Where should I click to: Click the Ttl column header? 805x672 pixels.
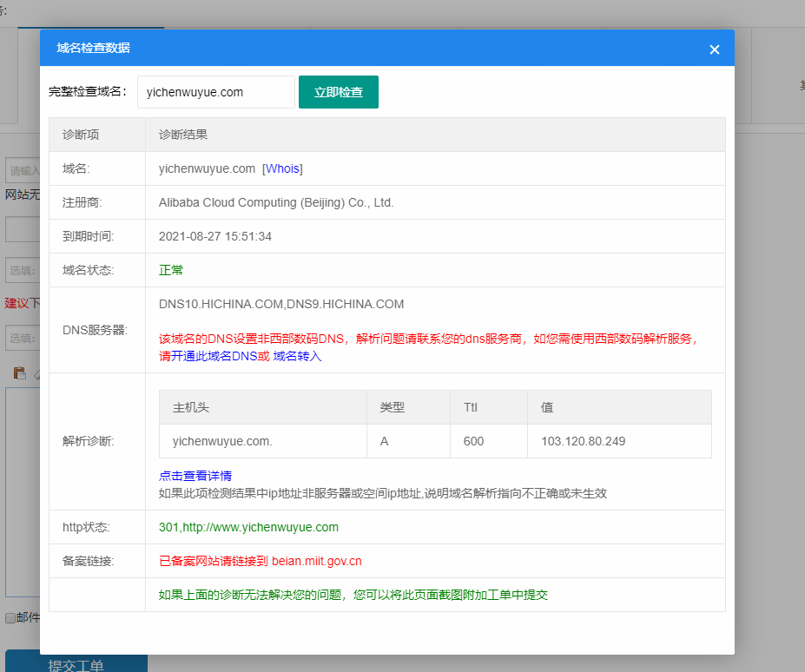coord(471,407)
